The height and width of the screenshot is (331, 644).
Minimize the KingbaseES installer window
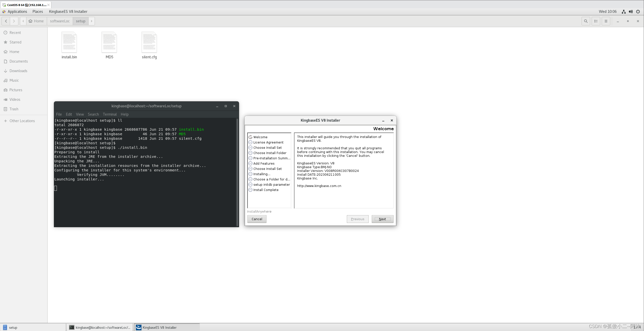coord(383,121)
